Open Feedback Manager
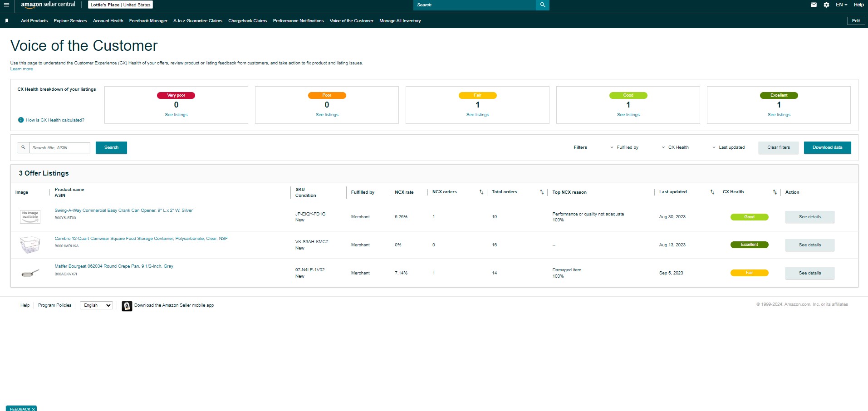 click(x=148, y=21)
